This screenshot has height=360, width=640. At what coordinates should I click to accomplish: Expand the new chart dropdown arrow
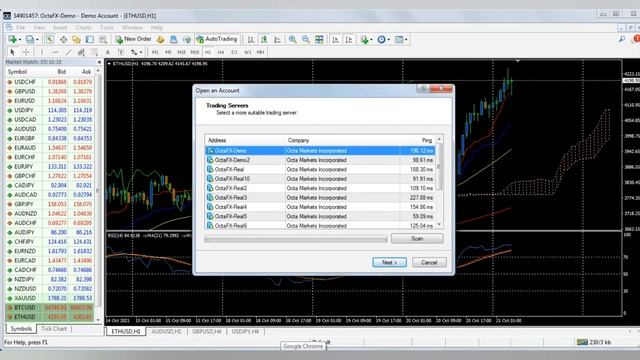pos(20,40)
